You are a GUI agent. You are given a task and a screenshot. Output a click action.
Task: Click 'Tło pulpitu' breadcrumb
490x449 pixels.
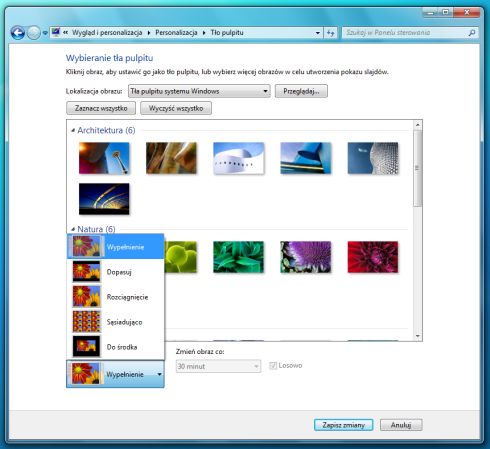click(x=227, y=33)
